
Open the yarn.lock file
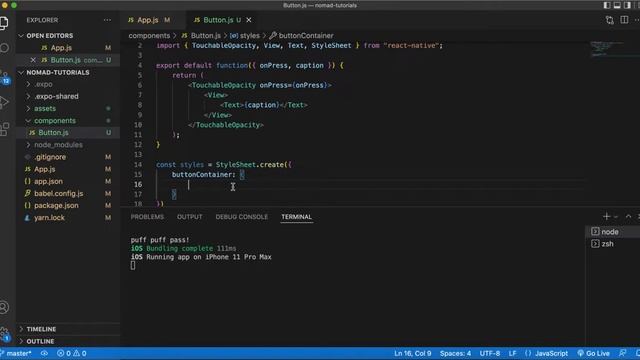68,218
